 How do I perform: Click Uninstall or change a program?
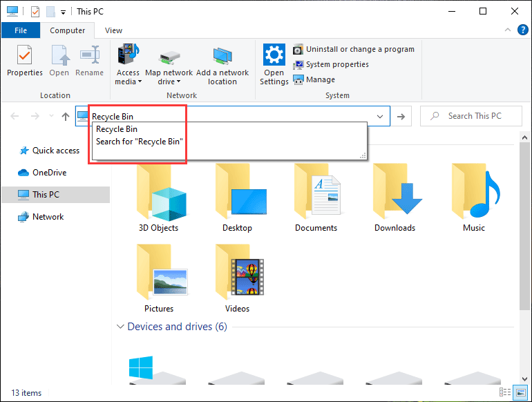354,49
